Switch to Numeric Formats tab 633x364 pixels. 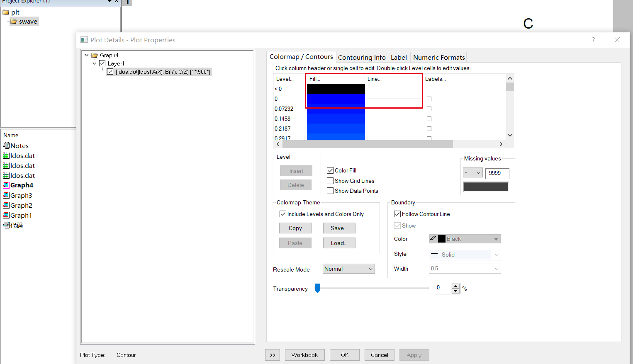click(439, 58)
